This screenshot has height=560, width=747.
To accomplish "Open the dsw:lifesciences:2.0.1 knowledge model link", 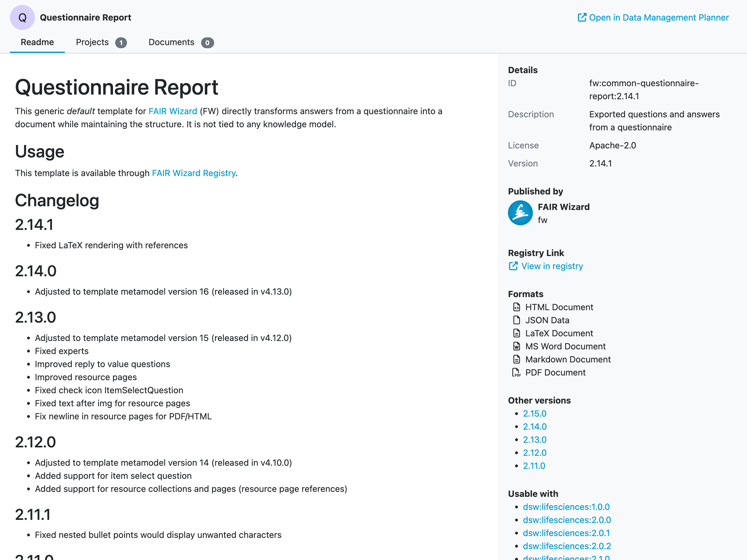I will pos(566,533).
